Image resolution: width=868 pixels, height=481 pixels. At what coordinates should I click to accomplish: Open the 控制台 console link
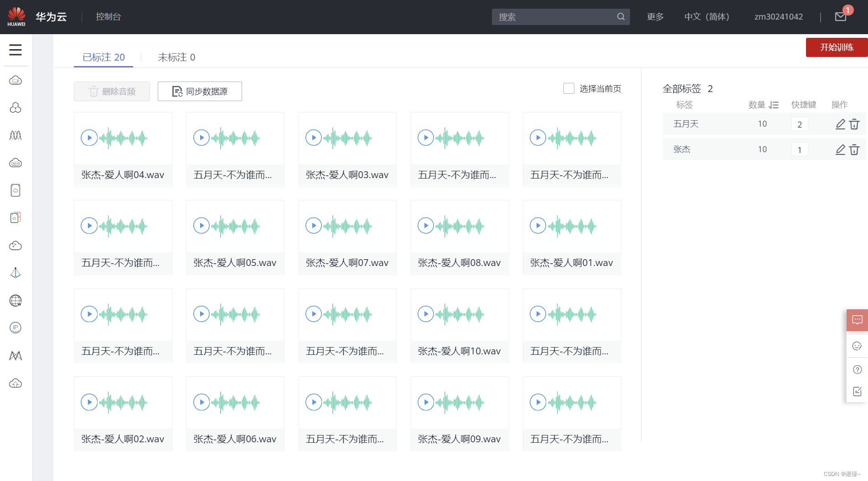click(108, 17)
